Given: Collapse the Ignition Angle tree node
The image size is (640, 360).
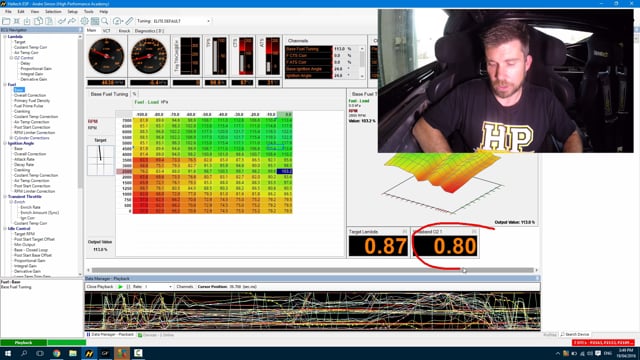Looking at the screenshot, I should pos(5,143).
